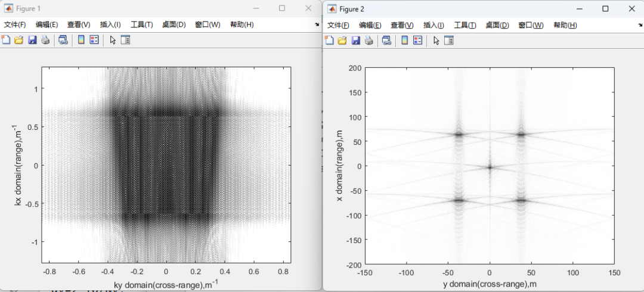
Task: Open 插入(I) menu in Figure 2
Action: (434, 26)
